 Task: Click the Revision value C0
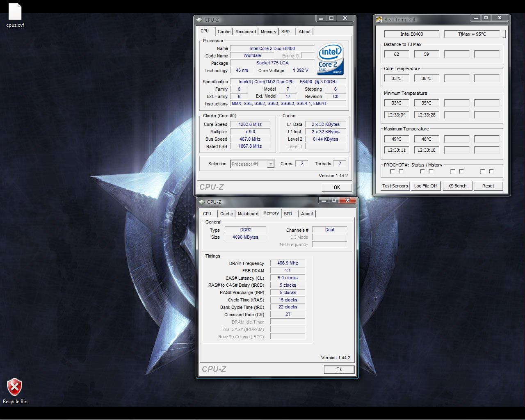(x=336, y=96)
